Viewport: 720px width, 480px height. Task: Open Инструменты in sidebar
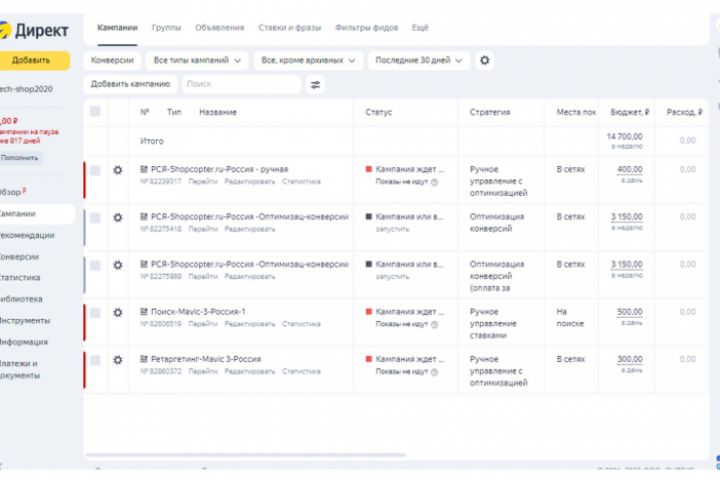[x=25, y=321]
